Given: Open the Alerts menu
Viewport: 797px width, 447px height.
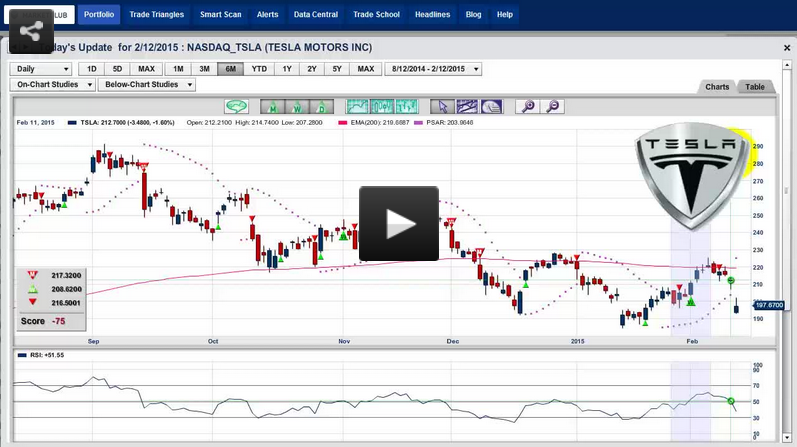Looking at the screenshot, I should point(267,14).
